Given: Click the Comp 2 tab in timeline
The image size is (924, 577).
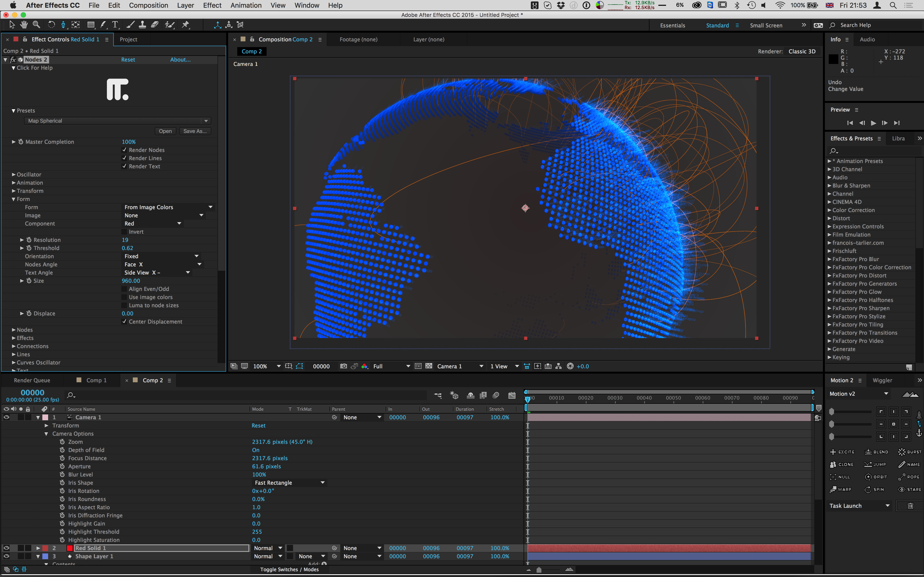Looking at the screenshot, I should 152,380.
